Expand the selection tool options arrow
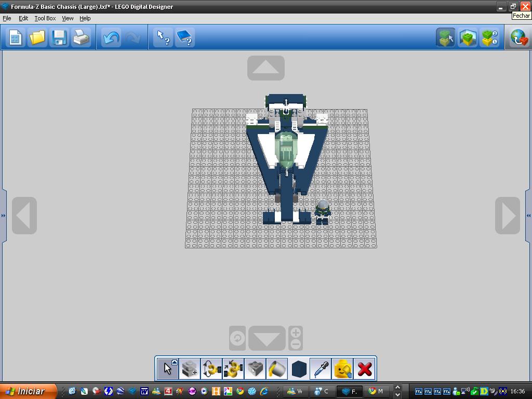The height and width of the screenshot is (399, 532). click(x=175, y=362)
